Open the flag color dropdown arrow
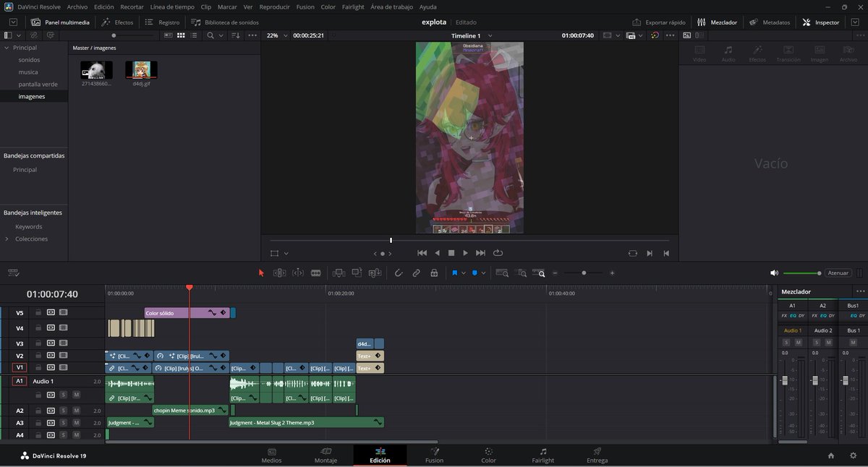The image size is (868, 467). click(x=464, y=273)
